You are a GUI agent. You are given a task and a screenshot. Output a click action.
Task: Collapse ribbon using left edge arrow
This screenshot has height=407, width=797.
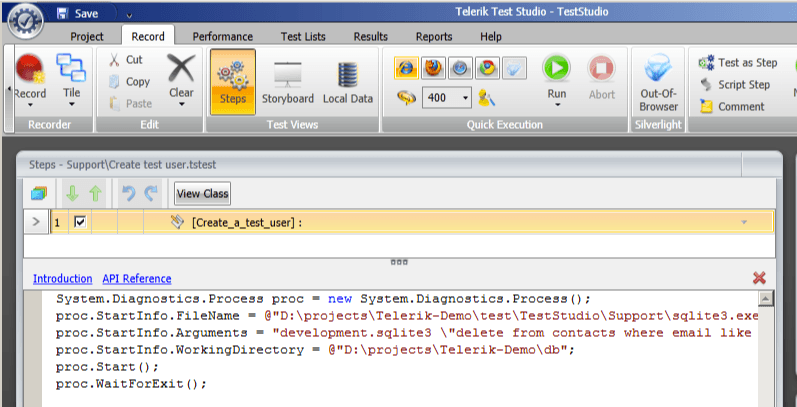coord(9,89)
